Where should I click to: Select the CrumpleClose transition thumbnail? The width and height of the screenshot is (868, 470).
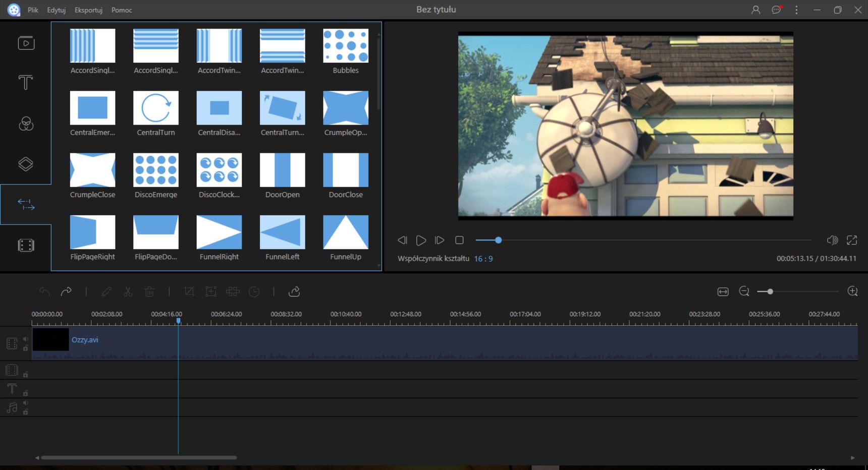point(92,169)
